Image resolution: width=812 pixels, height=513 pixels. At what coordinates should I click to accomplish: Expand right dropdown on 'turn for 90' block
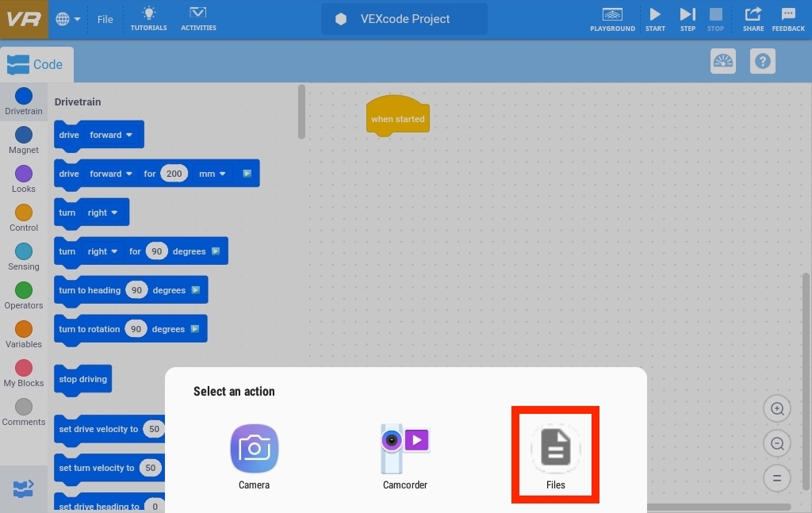coord(102,251)
